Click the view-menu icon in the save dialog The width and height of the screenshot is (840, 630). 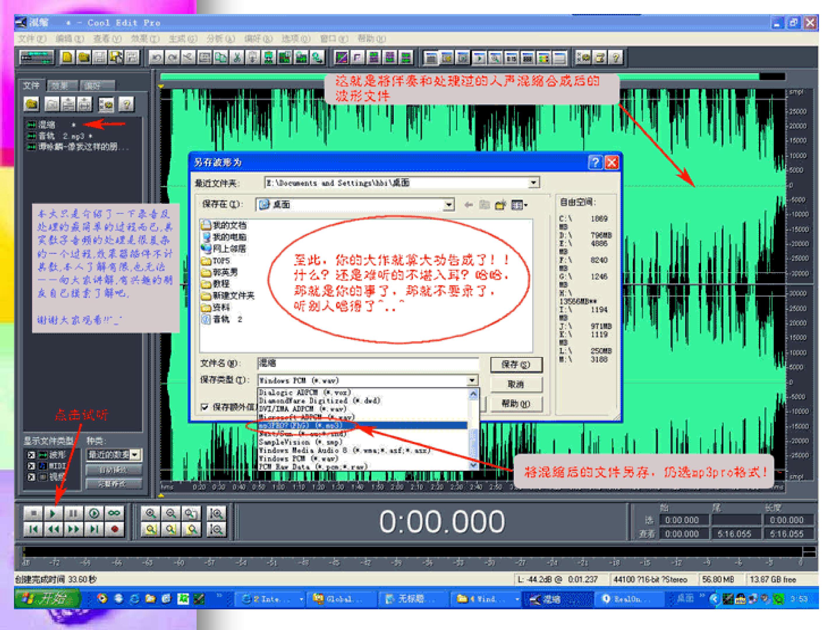(x=519, y=205)
